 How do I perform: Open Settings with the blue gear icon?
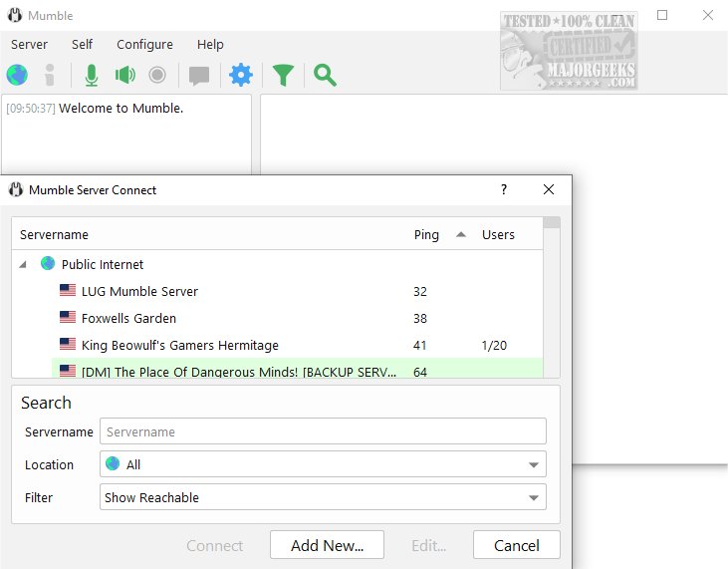(x=241, y=75)
